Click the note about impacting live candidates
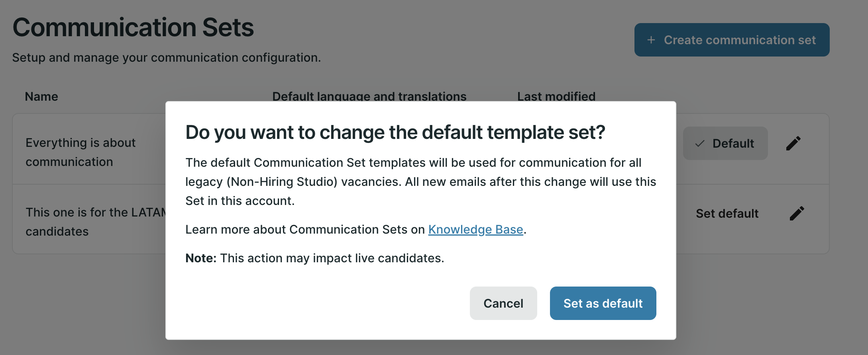 (x=314, y=258)
